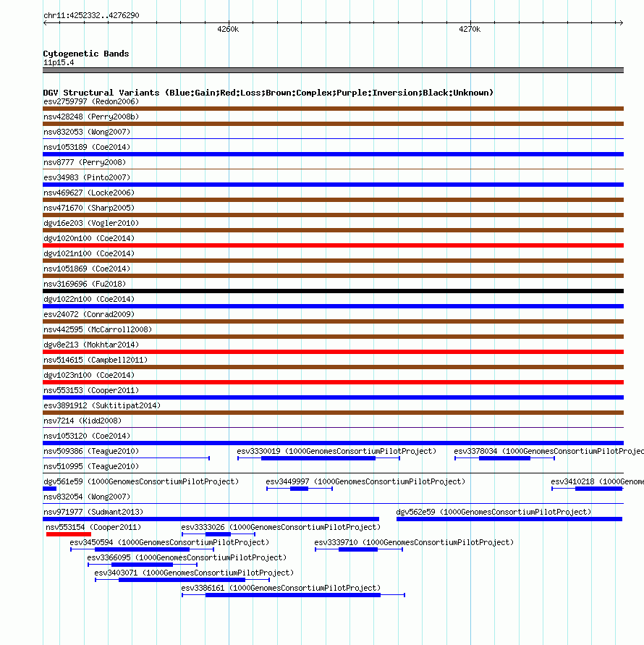Click the short blue bar under dgv561e59

pos(49,489)
